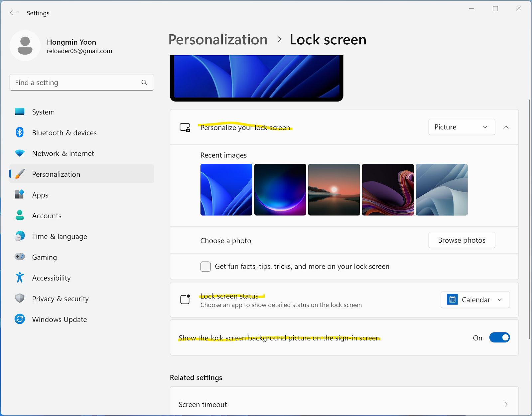Select the sunset lake recent image
The height and width of the screenshot is (416, 532).
[x=334, y=190]
